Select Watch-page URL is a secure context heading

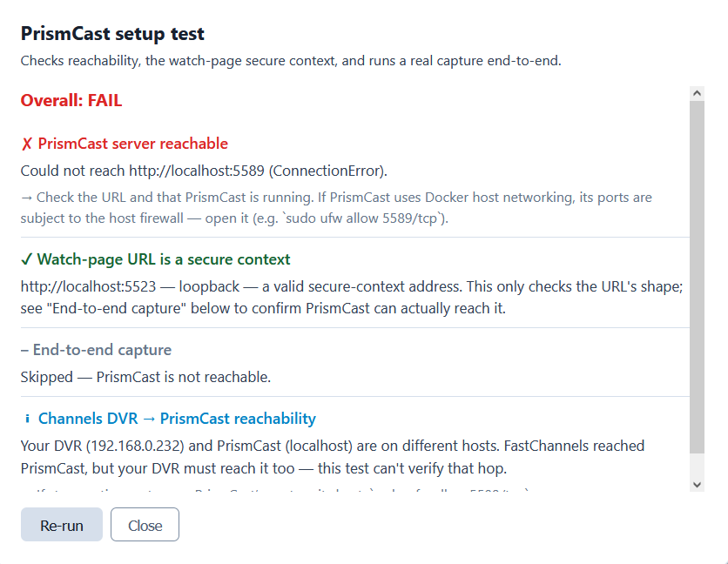pos(164,259)
